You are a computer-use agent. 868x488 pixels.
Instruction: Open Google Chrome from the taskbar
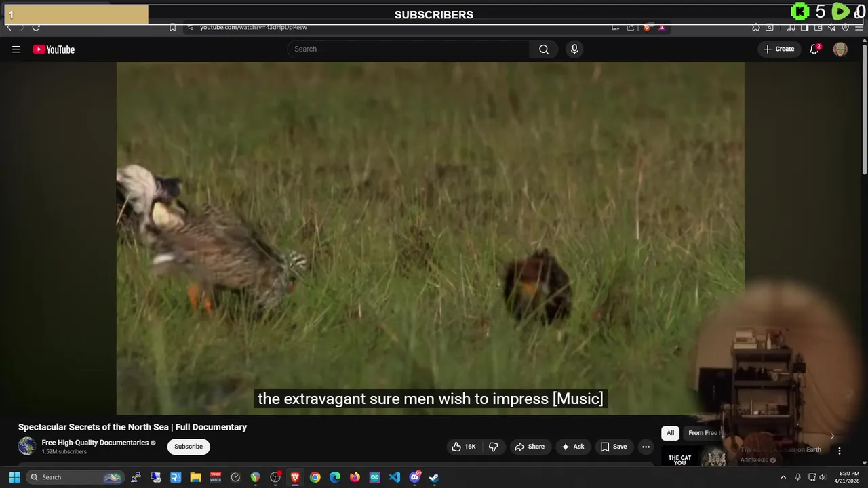coord(315,477)
